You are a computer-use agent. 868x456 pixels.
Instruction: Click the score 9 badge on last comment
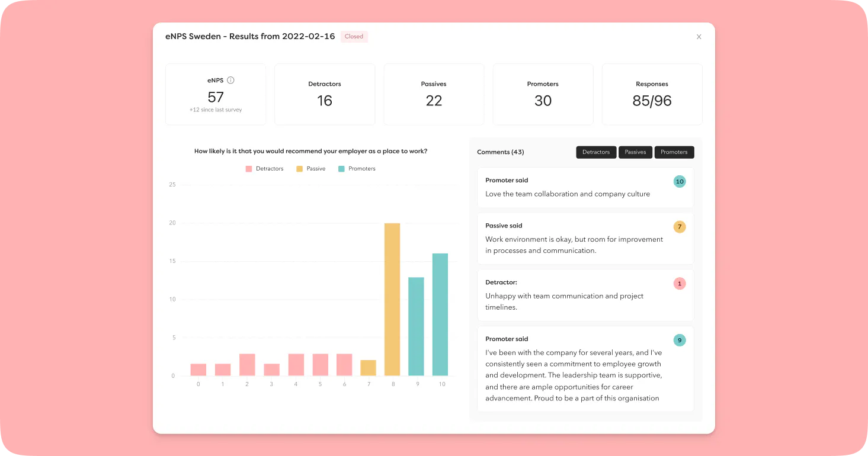click(x=680, y=340)
